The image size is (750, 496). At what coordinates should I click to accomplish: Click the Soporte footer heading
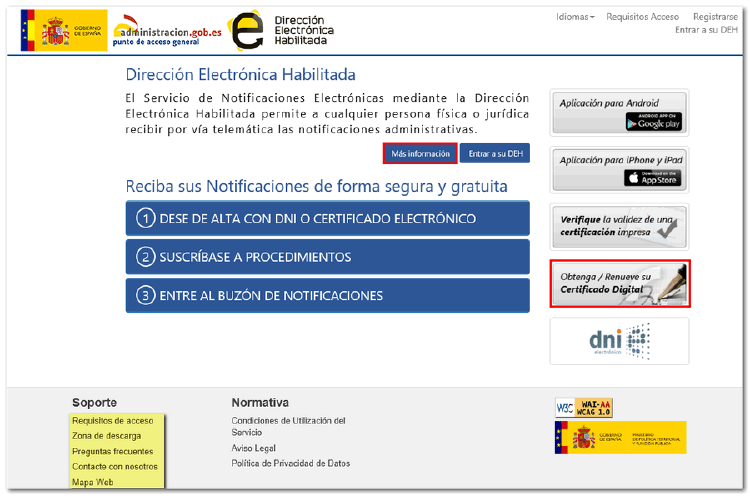pyautogui.click(x=94, y=403)
